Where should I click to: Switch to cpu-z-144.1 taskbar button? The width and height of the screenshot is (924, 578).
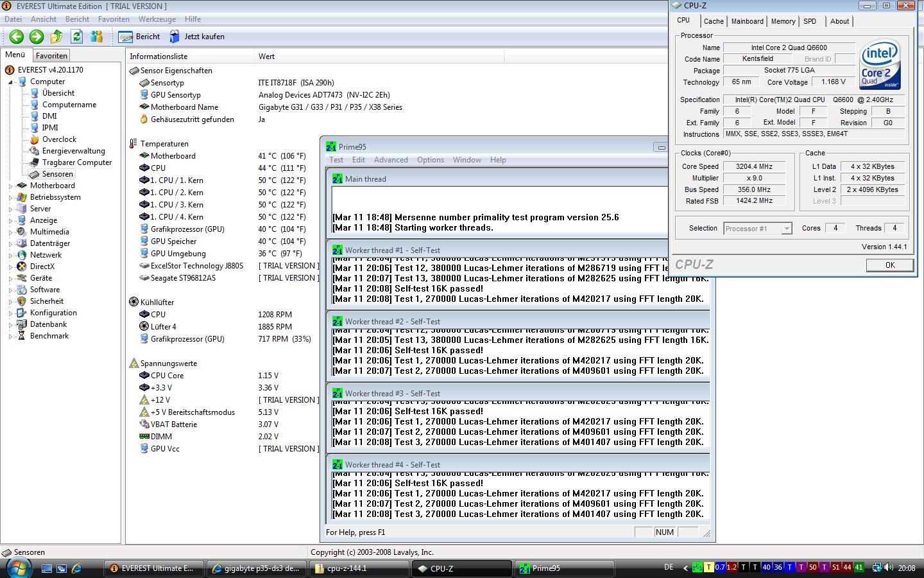(x=359, y=568)
